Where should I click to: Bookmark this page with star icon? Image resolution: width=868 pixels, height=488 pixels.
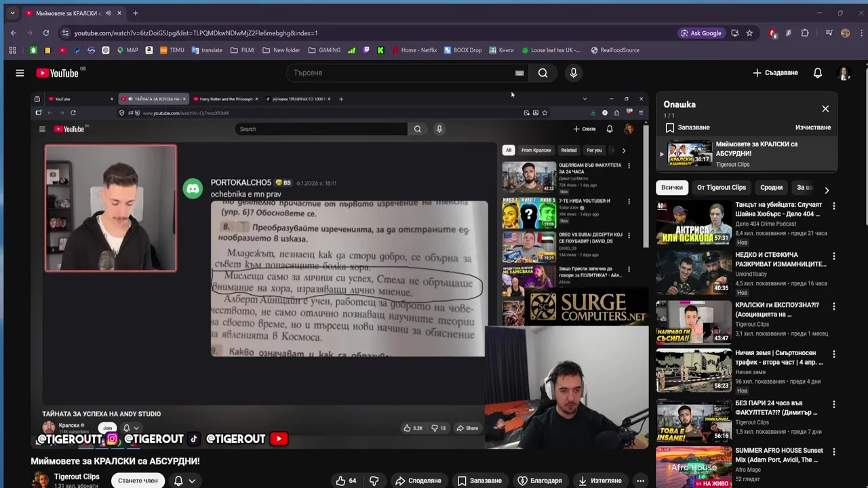pos(749,33)
